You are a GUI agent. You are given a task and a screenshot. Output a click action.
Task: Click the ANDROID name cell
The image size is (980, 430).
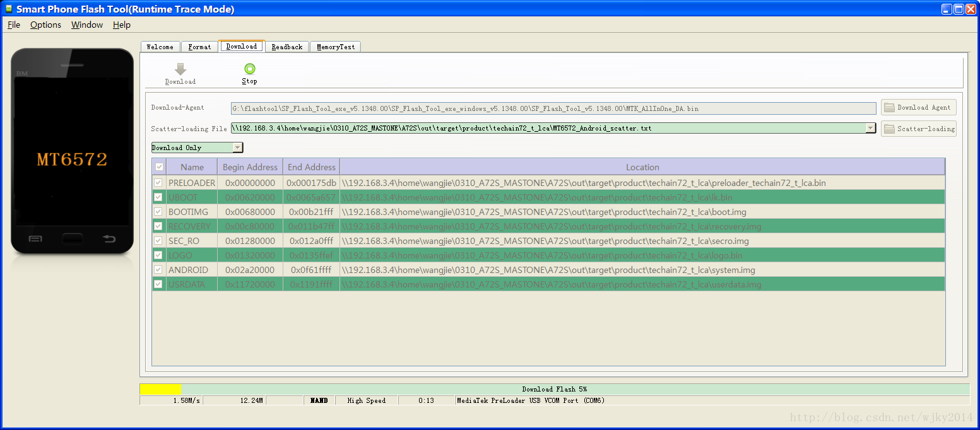click(192, 270)
